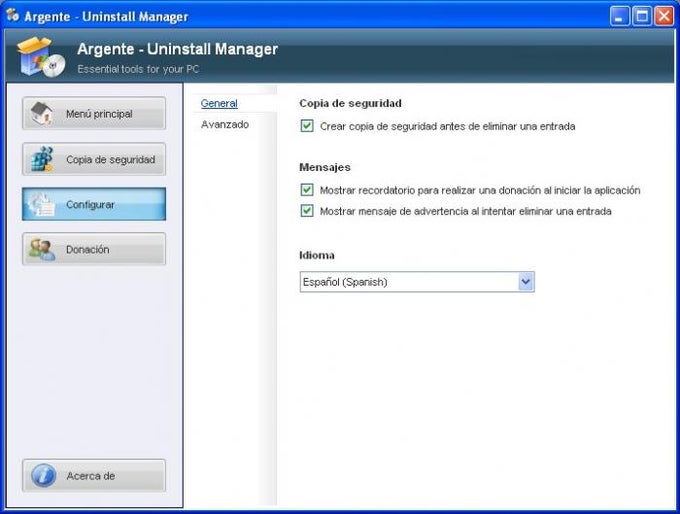Go to the Donación page
Viewport: 680px width, 514px height.
coord(94,249)
